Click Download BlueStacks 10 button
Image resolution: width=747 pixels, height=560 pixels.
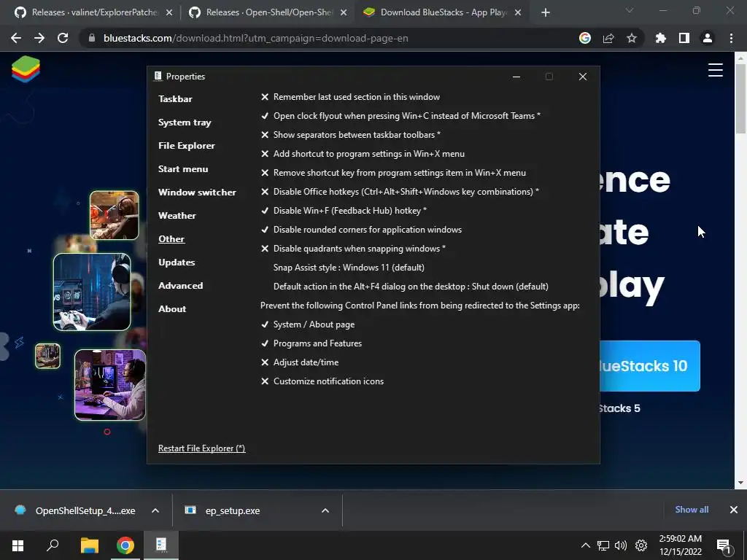(x=650, y=366)
